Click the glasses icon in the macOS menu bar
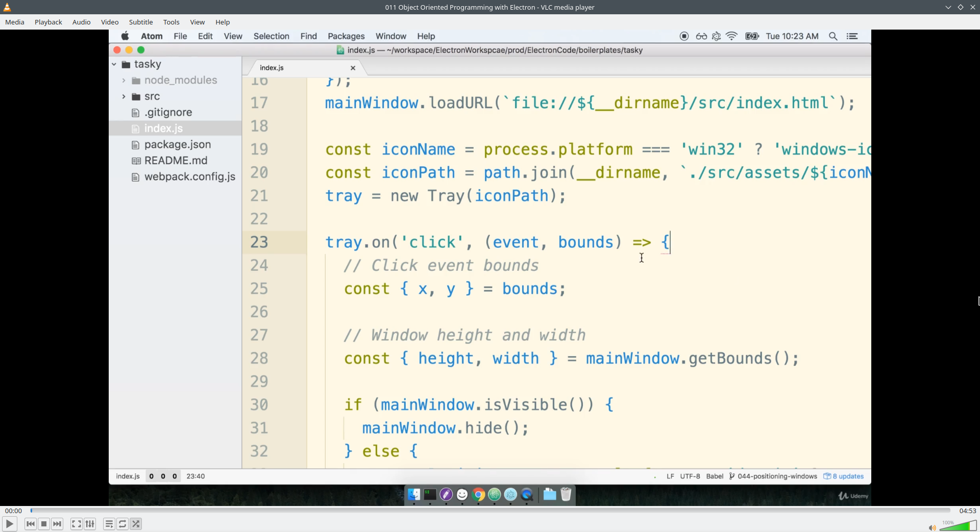The height and width of the screenshot is (532, 980). pyautogui.click(x=701, y=36)
